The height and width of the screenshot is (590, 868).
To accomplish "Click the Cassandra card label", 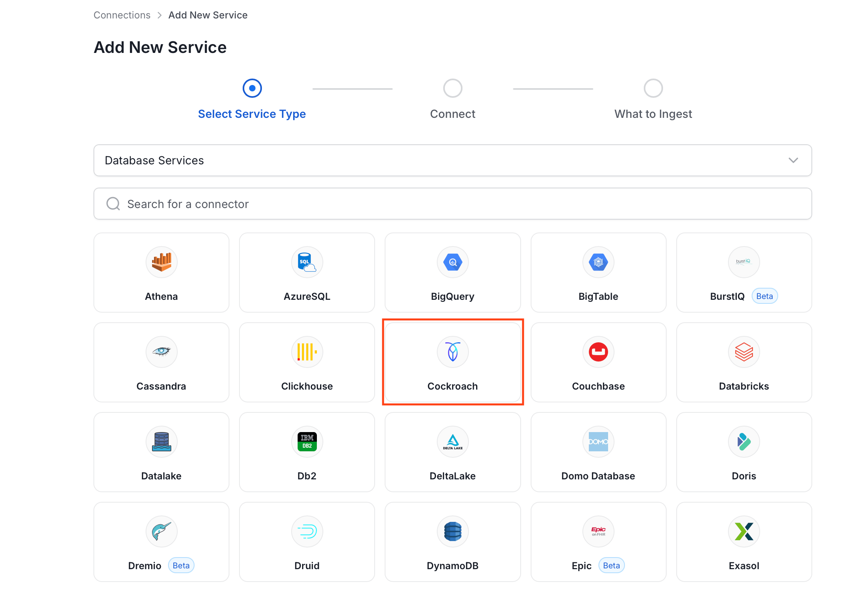I will [161, 386].
